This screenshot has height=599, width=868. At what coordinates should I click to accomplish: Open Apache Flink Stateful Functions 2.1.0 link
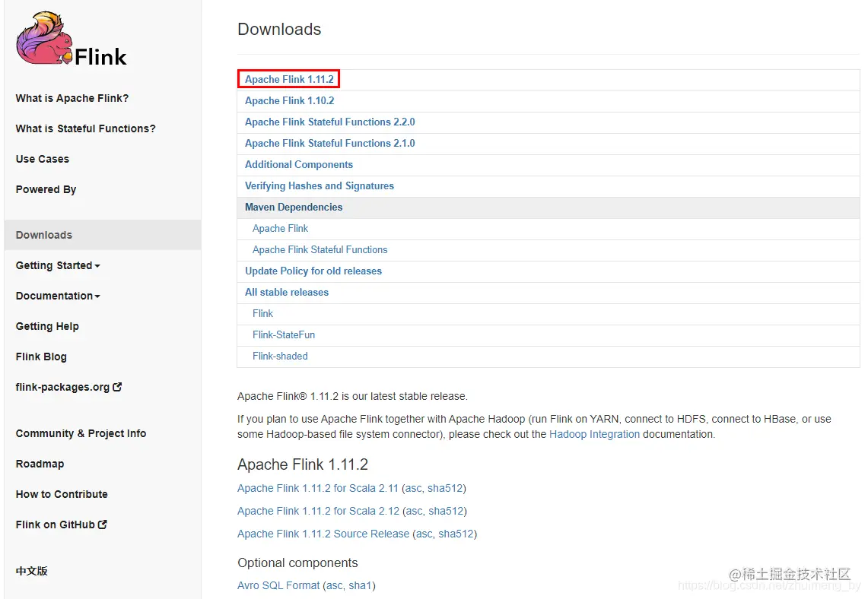coord(330,143)
